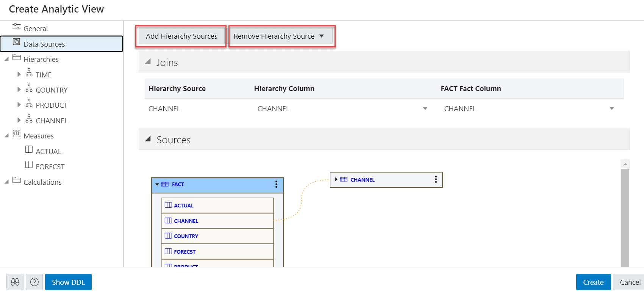Collapse the Sources section
This screenshot has width=644, height=292.
(x=148, y=139)
